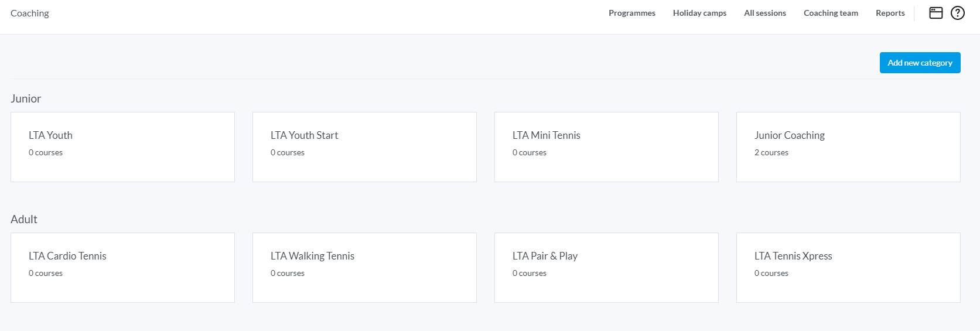
Task: View All sessions page
Action: click(764, 13)
